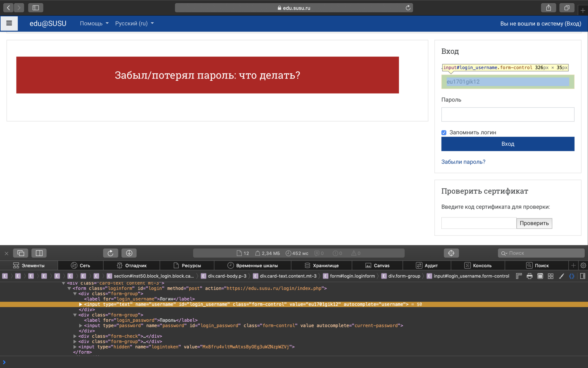Expand the login_username input node
This screenshot has width=588, height=368.
coord(81,304)
